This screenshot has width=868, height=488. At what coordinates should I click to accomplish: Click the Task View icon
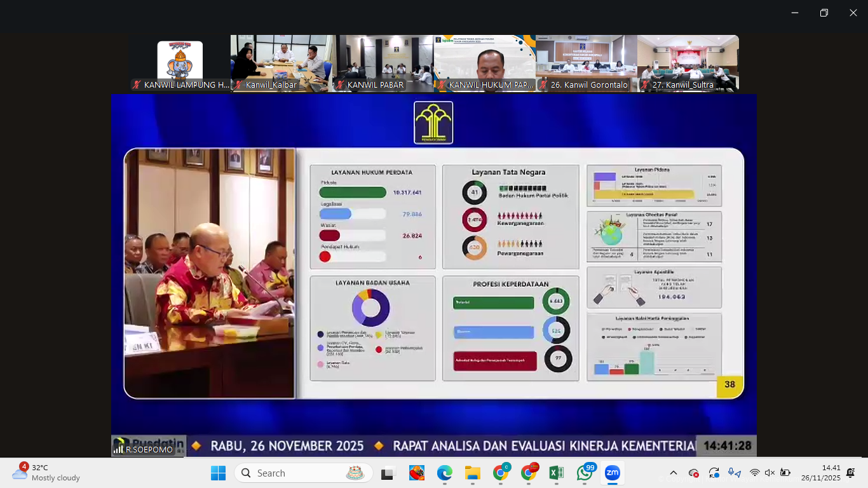click(x=387, y=473)
